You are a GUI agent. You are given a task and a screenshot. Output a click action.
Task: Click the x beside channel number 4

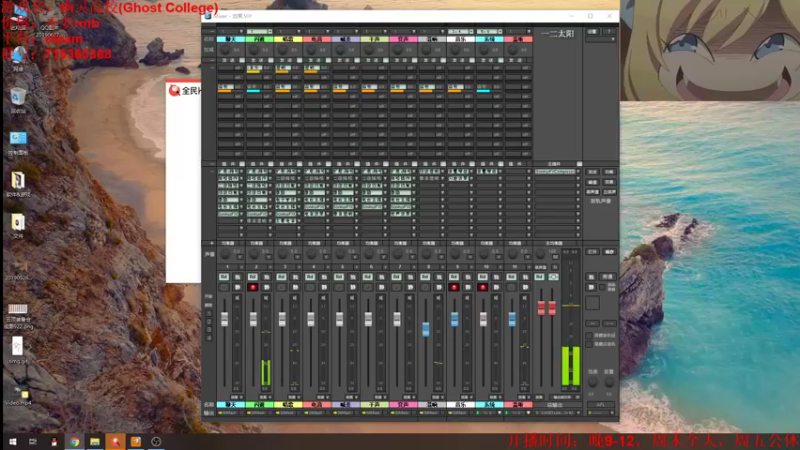[x=328, y=267]
